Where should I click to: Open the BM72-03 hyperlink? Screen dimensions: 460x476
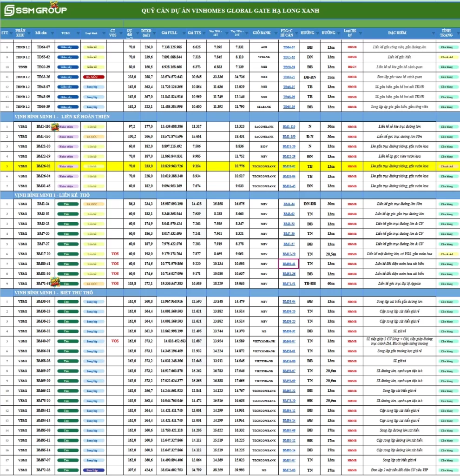tap(289, 470)
